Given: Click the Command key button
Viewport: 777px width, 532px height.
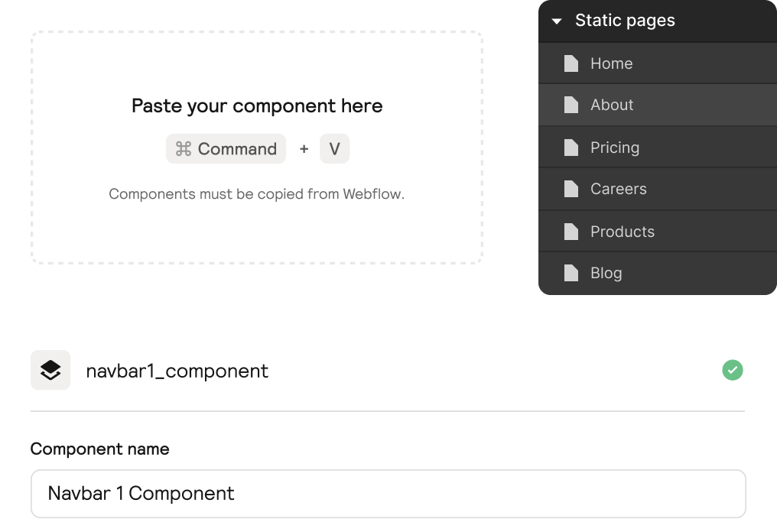Looking at the screenshot, I should [x=226, y=148].
